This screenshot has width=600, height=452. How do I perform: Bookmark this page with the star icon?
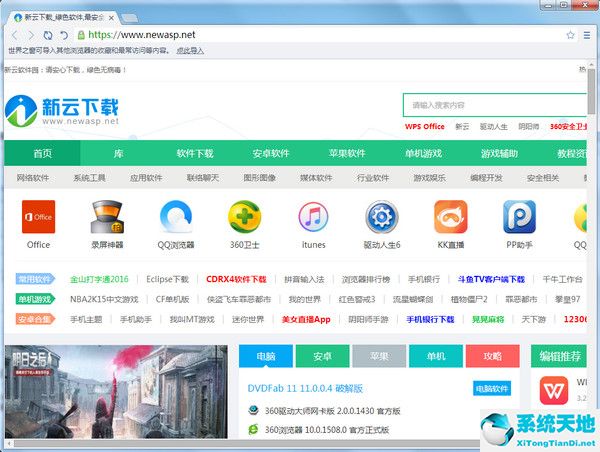point(570,35)
